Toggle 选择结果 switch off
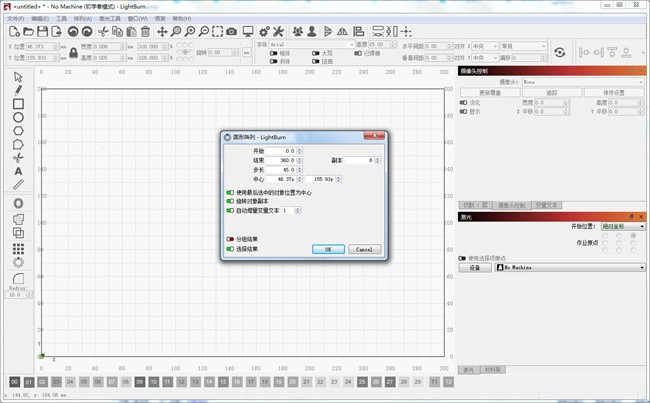The height and width of the screenshot is (403, 650). 231,249
